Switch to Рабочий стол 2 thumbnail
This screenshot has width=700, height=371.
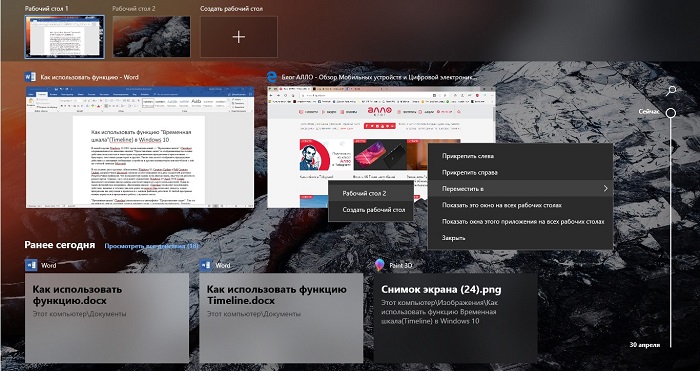[151, 37]
